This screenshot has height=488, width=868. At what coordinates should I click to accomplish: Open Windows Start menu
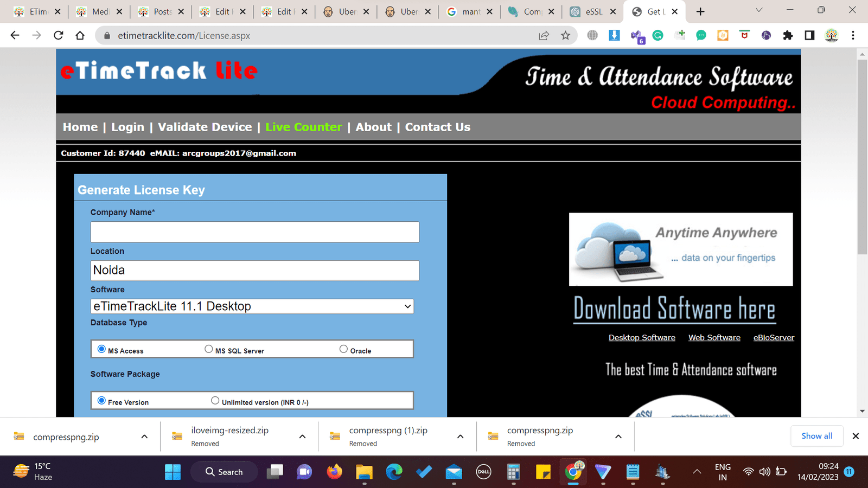(x=173, y=472)
